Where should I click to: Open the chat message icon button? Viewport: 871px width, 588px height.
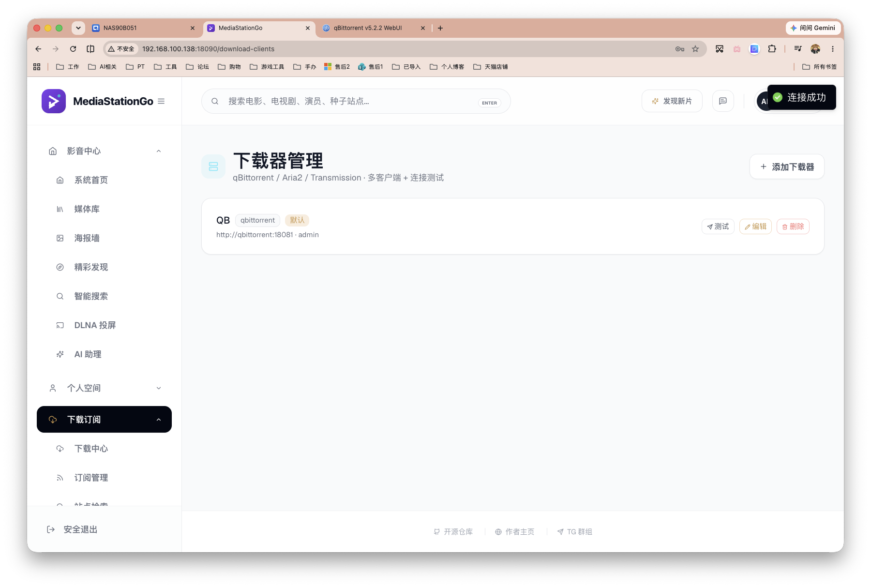point(723,101)
